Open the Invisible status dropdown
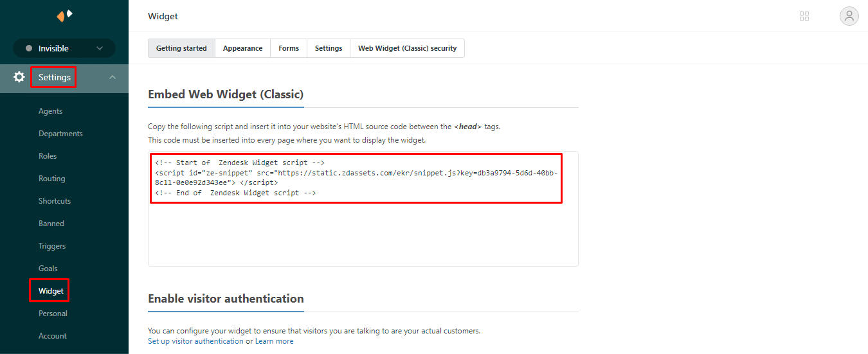Viewport: 868px width, 354px height. (64, 48)
